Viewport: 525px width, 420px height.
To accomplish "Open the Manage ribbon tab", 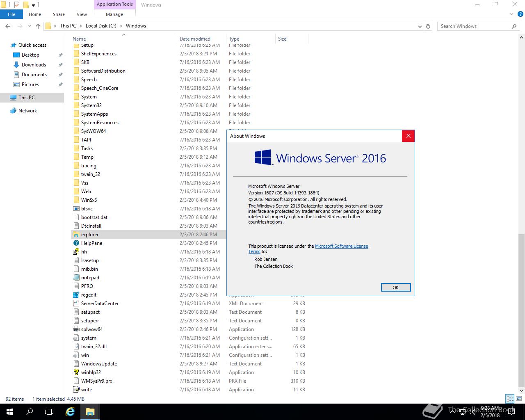I will pos(114,14).
